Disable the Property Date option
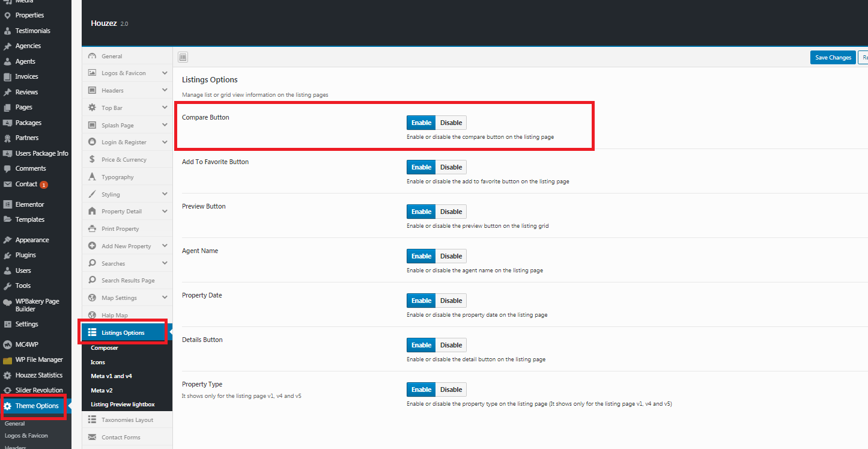The image size is (868, 449). 451,301
